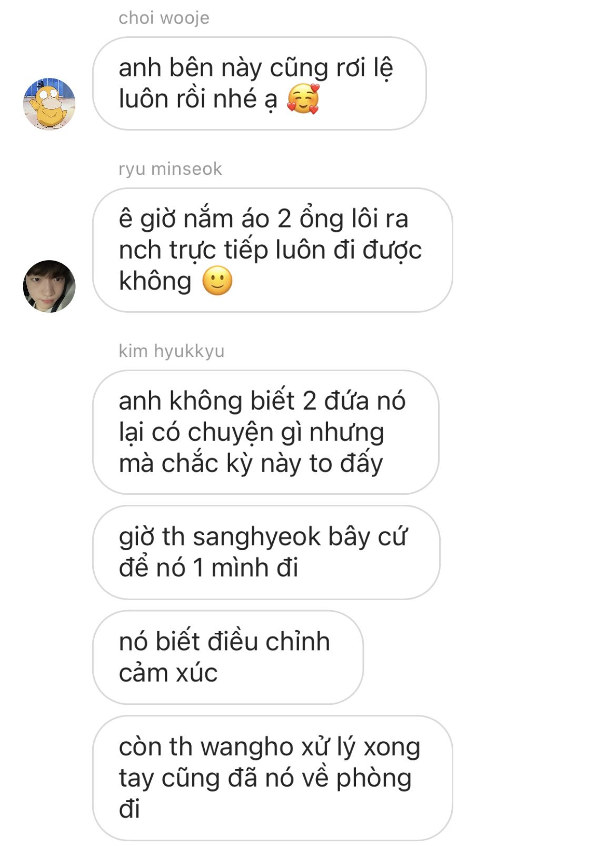Image resolution: width=616 pixels, height=846 pixels.
Task: Select message 'anh không biết 2 đứa nó'
Action: (x=265, y=432)
